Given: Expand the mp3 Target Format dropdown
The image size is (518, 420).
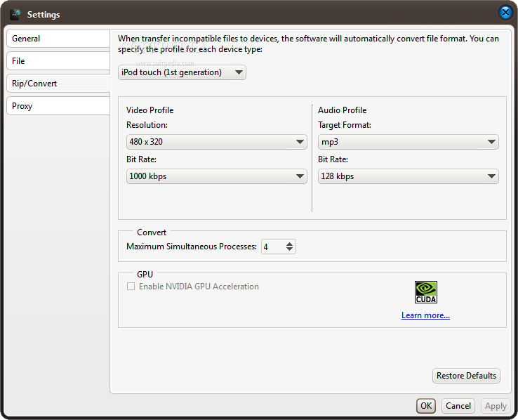Looking at the screenshot, I should click(x=409, y=142).
